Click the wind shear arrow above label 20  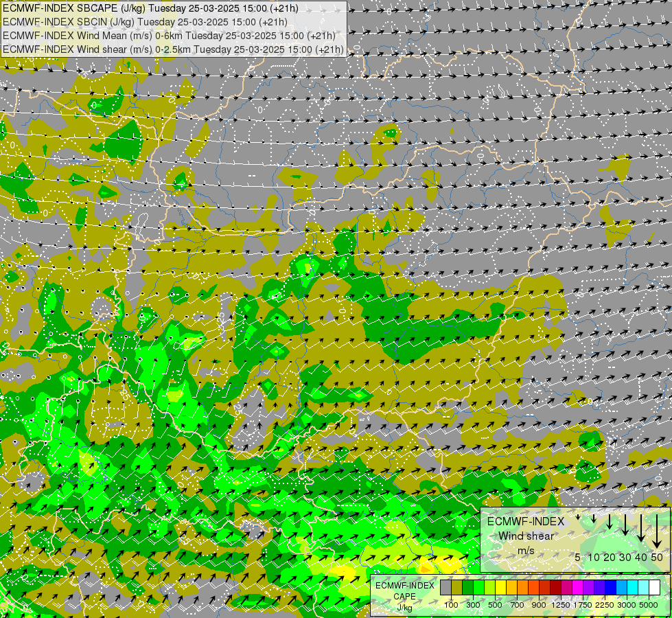610,521
